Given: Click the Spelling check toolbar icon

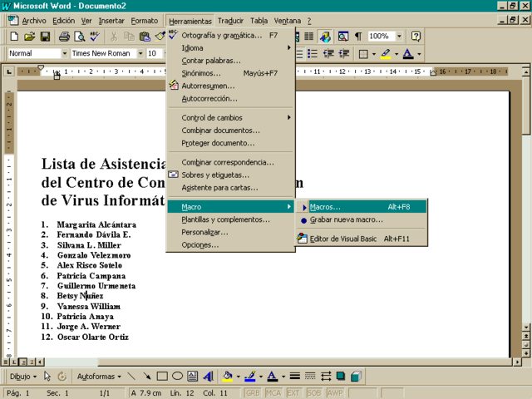Looking at the screenshot, I should [x=95, y=37].
